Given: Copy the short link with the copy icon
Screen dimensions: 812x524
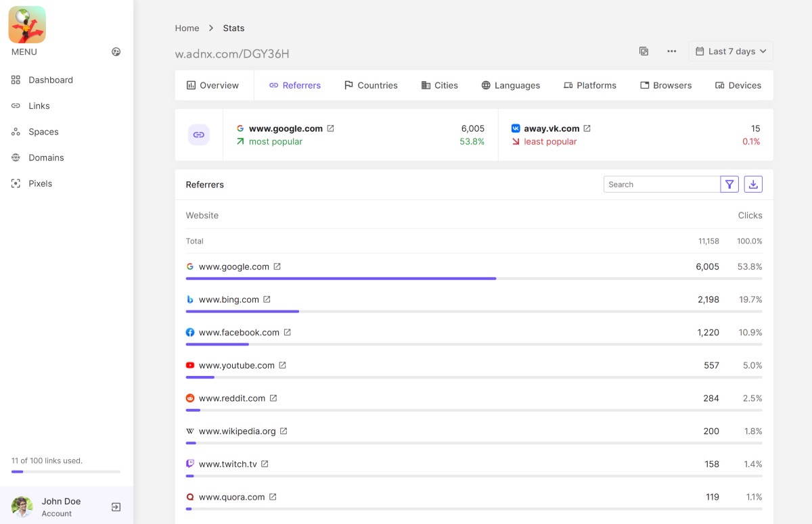Looking at the screenshot, I should [644, 51].
